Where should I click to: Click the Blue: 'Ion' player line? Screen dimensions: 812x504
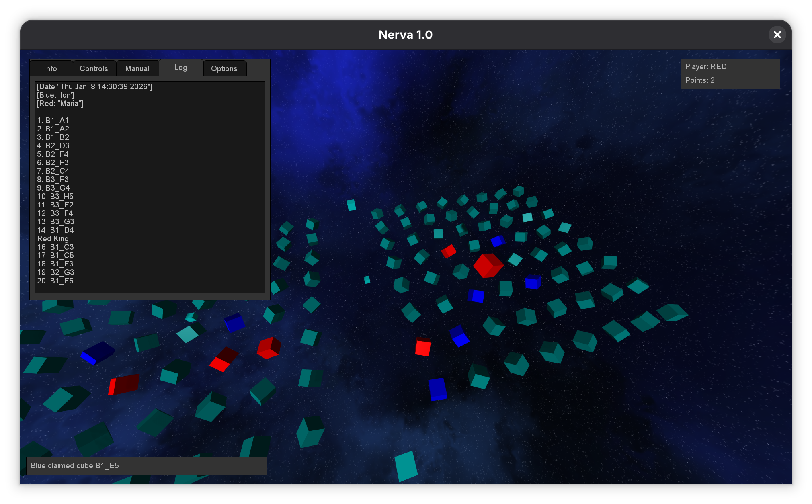click(55, 95)
